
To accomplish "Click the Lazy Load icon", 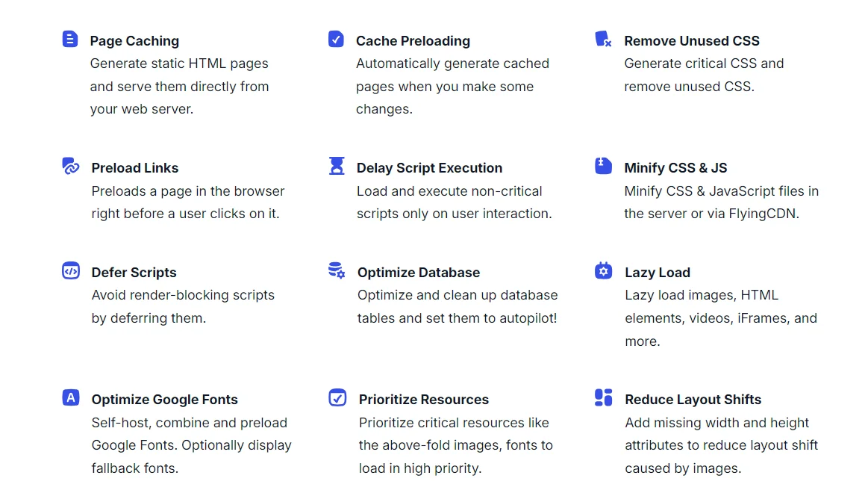I will coord(603,270).
